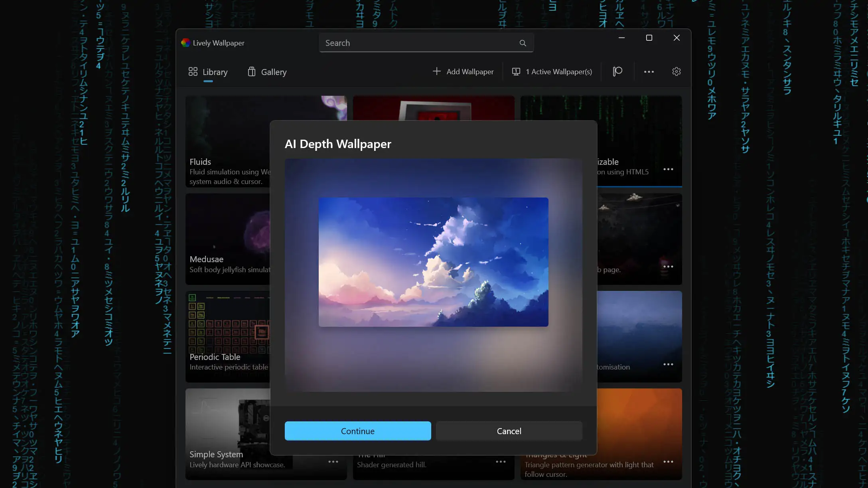868x488 pixels.
Task: Click the sky preview image in the dialog
Action: coord(433,262)
